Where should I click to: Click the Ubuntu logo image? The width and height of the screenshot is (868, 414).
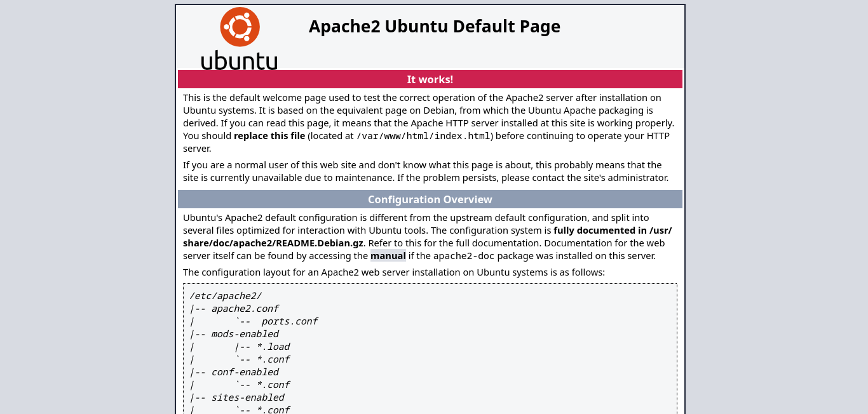click(240, 38)
